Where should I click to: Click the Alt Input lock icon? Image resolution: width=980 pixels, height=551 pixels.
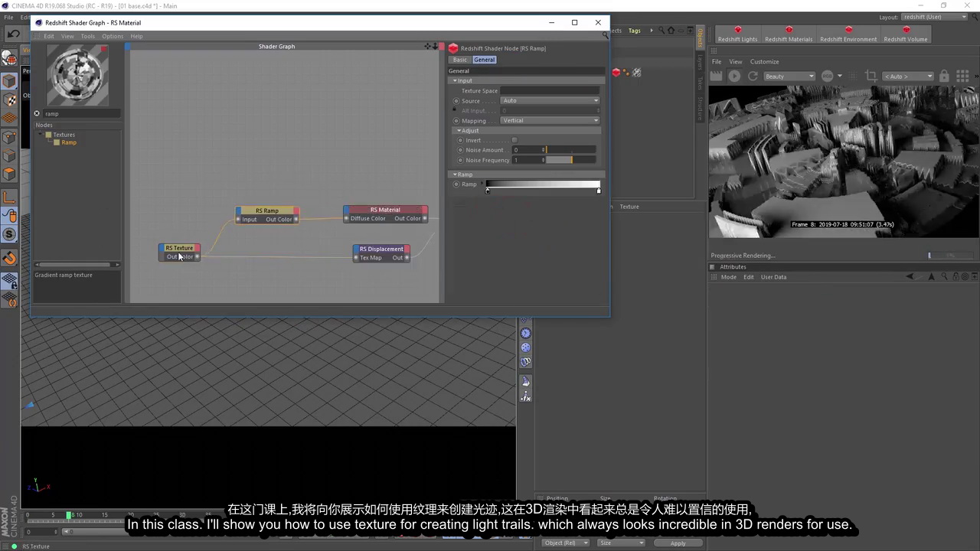tap(456, 110)
